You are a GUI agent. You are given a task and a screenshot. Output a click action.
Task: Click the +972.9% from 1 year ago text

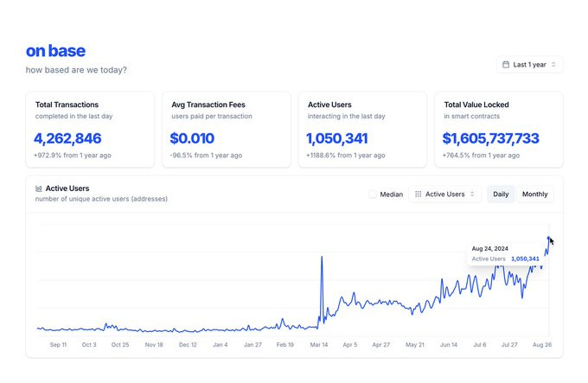pyautogui.click(x=73, y=155)
